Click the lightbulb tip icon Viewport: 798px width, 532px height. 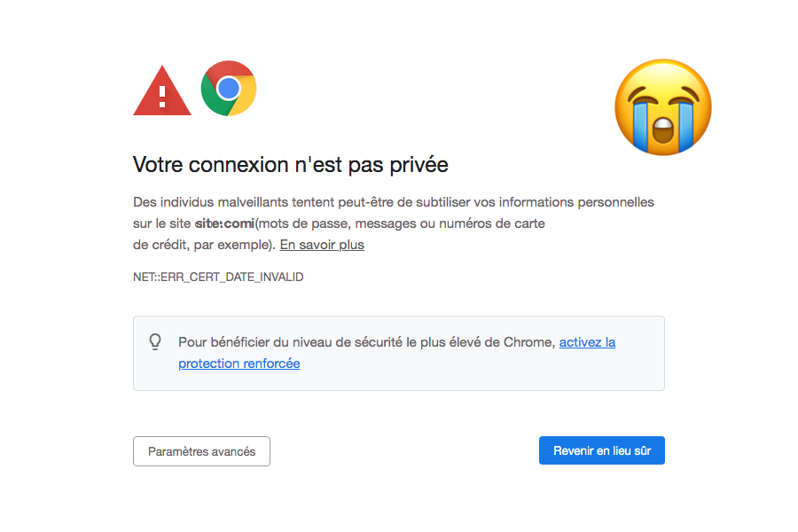pyautogui.click(x=155, y=341)
